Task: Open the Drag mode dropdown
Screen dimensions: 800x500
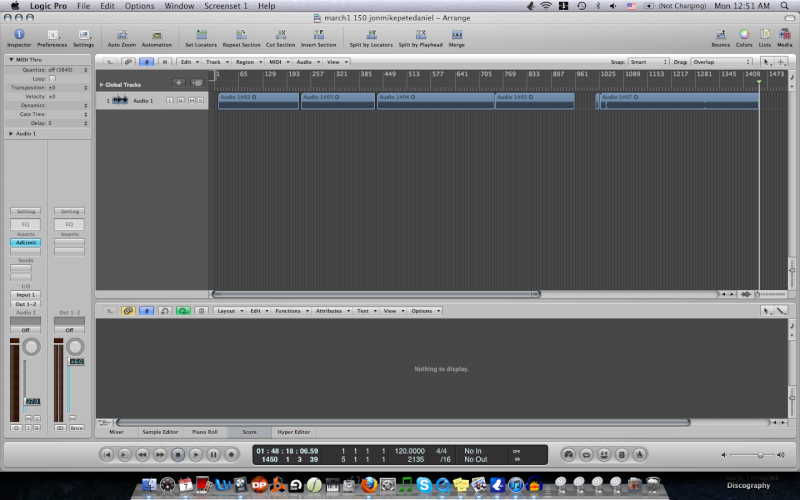Action: [x=722, y=62]
